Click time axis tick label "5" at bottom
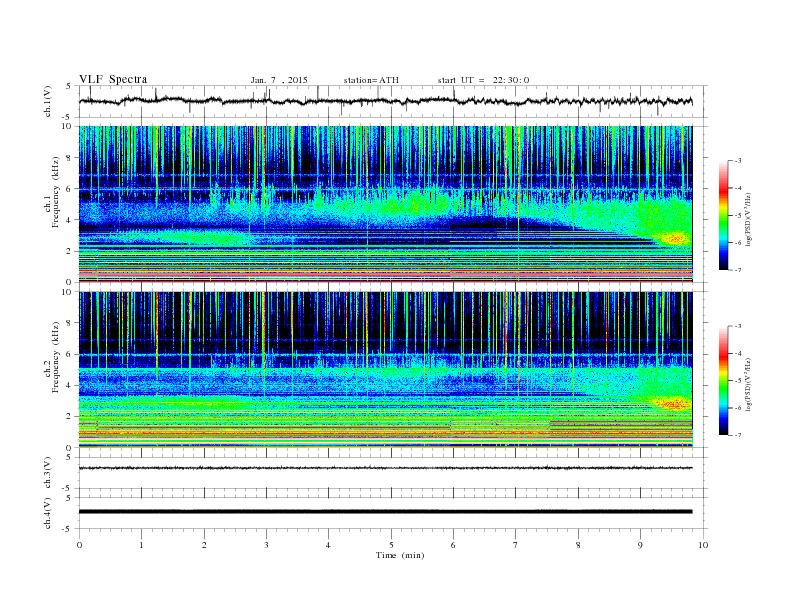The width and height of the screenshot is (792, 612). 391,545
